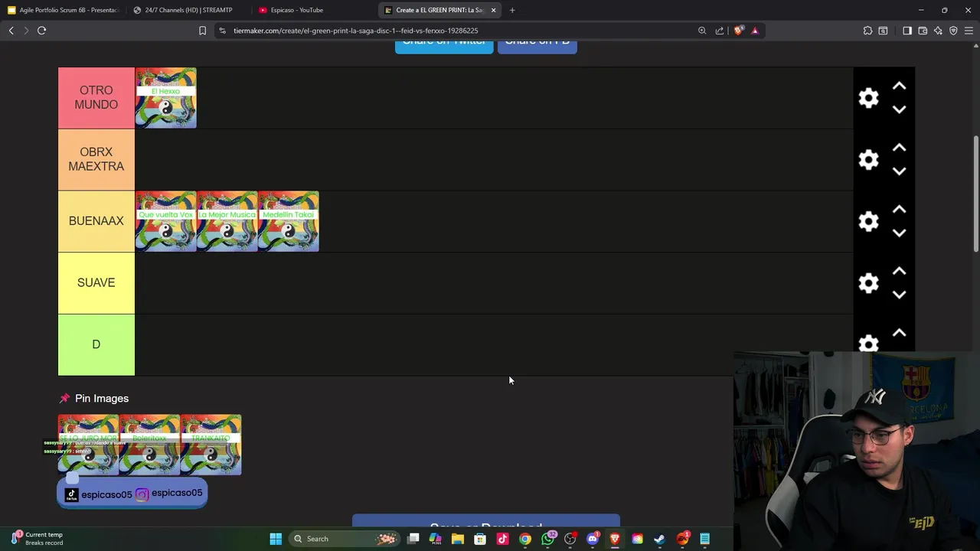This screenshot has width=980, height=551.
Task: Click the Share on FB button
Action: tap(537, 44)
